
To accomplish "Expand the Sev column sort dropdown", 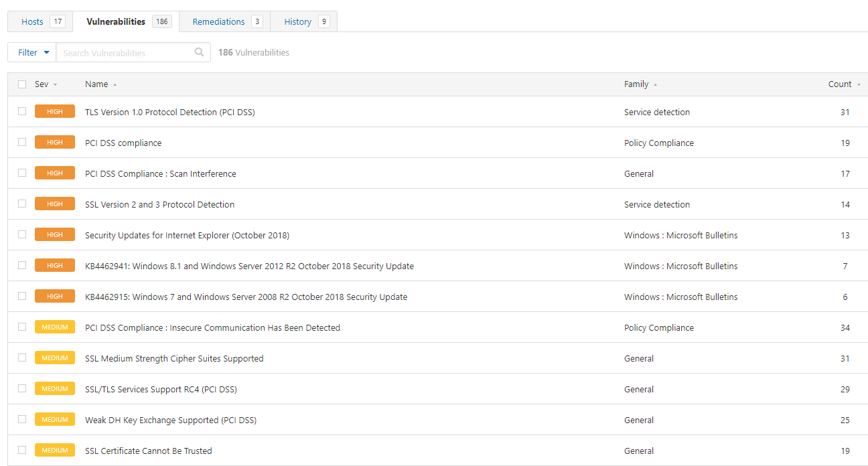I will click(x=55, y=85).
